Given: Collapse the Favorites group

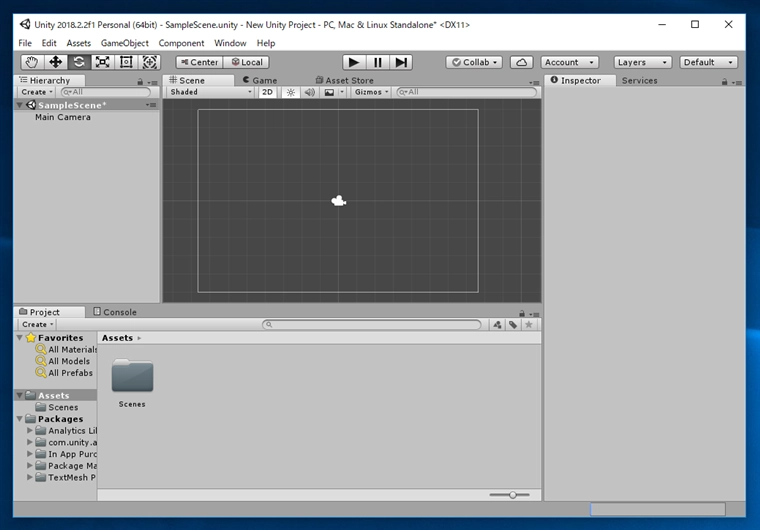Looking at the screenshot, I should pos(20,337).
